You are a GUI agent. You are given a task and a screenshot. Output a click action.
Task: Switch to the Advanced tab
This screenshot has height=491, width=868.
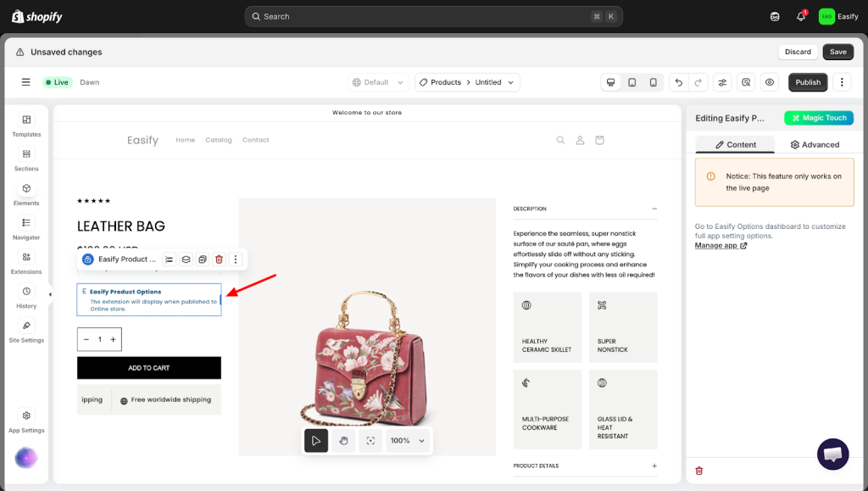[x=815, y=145]
